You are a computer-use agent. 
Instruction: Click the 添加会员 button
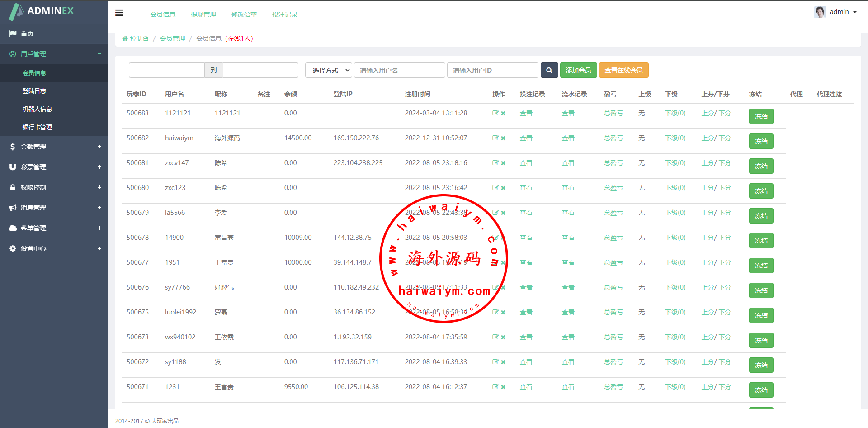click(x=578, y=70)
